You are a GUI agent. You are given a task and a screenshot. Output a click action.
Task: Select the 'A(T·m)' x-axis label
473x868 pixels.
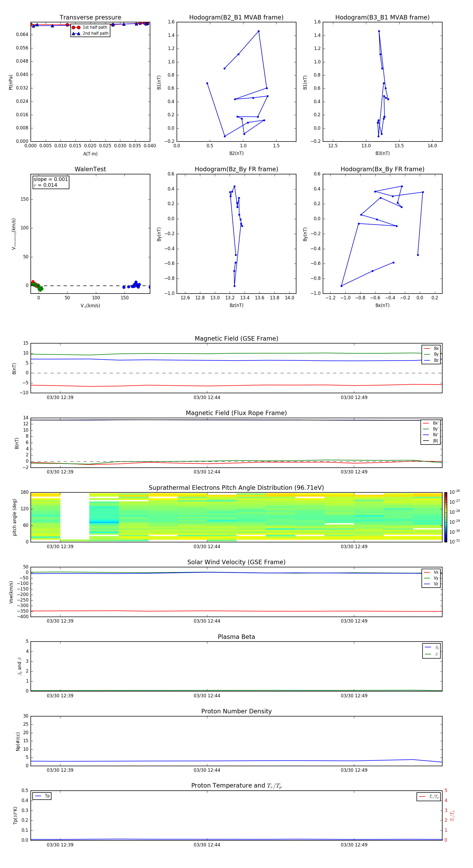click(x=90, y=154)
